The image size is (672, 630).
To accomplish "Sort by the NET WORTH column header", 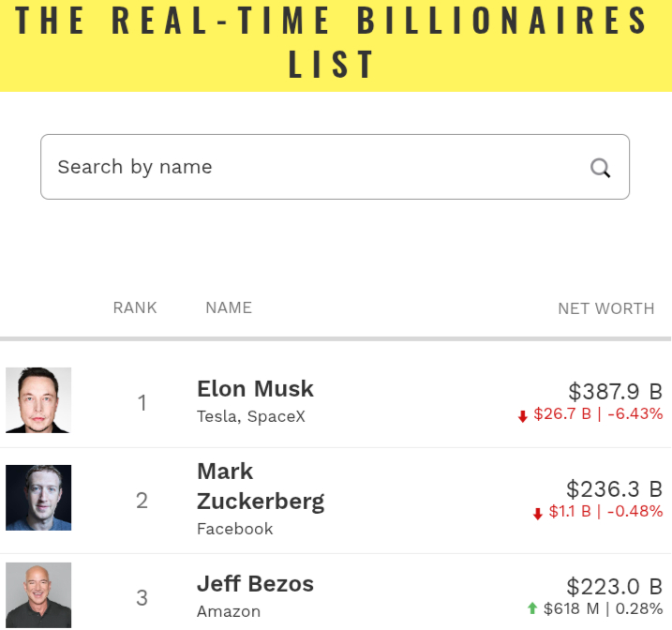I will (605, 308).
